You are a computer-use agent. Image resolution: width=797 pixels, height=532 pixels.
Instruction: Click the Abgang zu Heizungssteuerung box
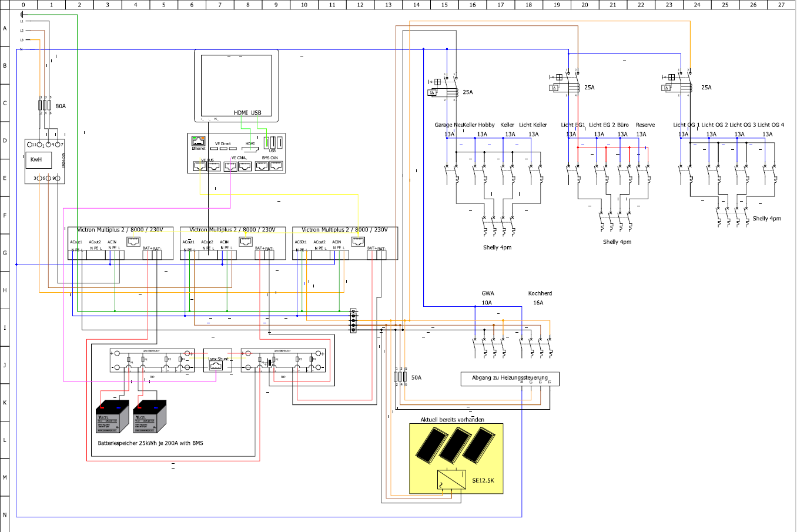pyautogui.click(x=510, y=379)
